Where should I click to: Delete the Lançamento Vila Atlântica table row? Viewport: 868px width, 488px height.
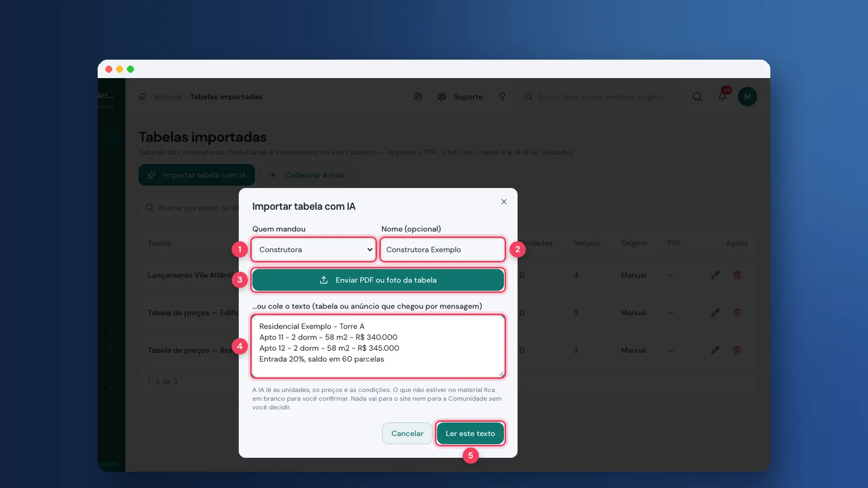click(737, 275)
